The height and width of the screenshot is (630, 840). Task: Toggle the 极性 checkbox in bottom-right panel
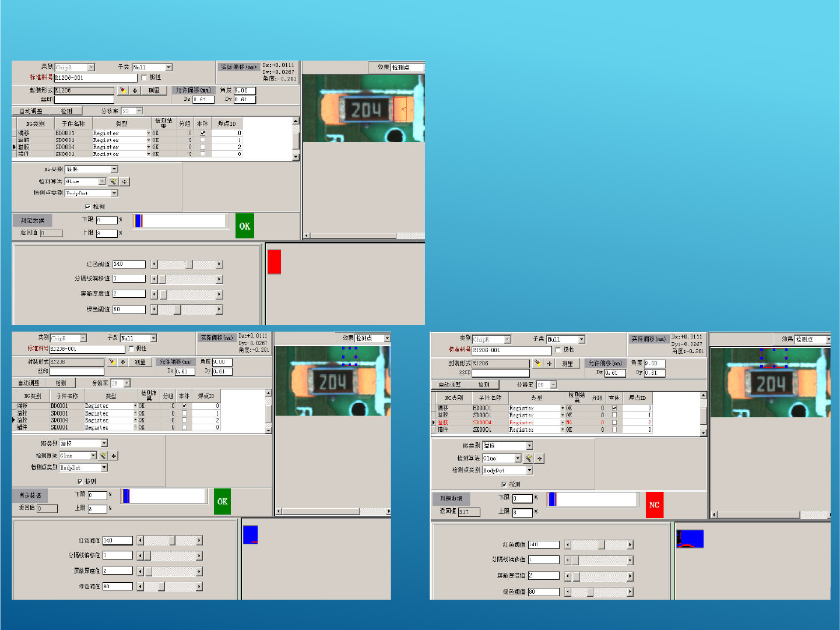tap(558, 350)
